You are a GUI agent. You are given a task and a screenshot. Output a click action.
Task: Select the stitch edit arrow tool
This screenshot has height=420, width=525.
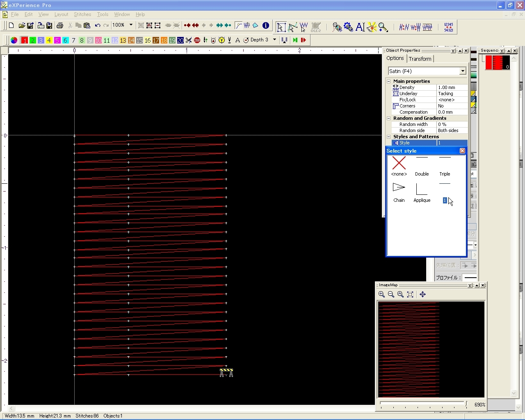(304, 27)
